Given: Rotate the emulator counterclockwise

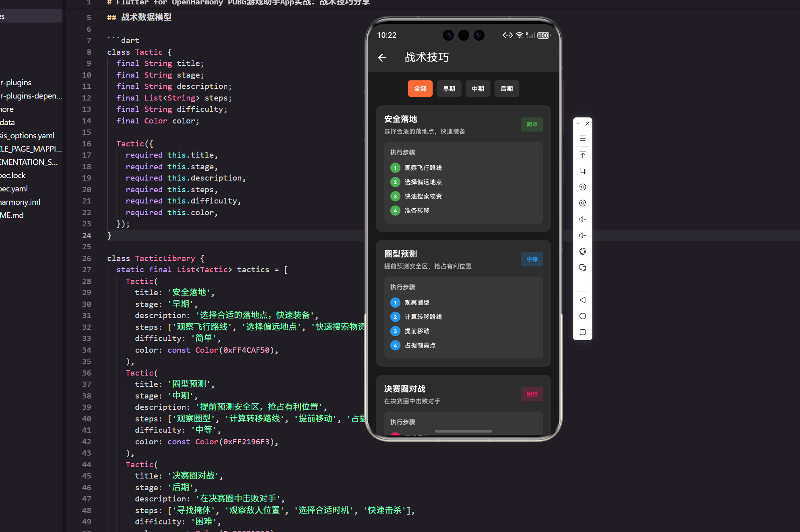Looking at the screenshot, I should 582,187.
